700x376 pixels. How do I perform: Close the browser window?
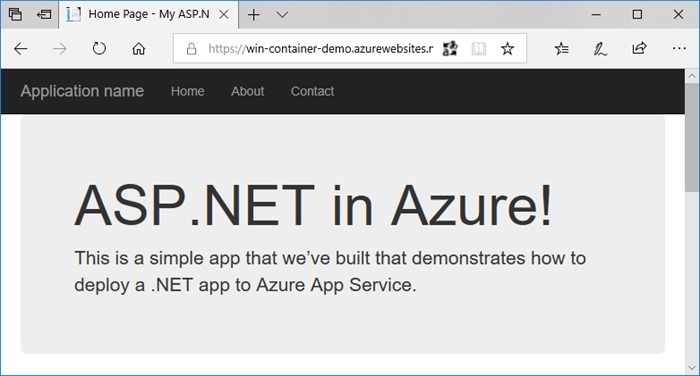678,15
